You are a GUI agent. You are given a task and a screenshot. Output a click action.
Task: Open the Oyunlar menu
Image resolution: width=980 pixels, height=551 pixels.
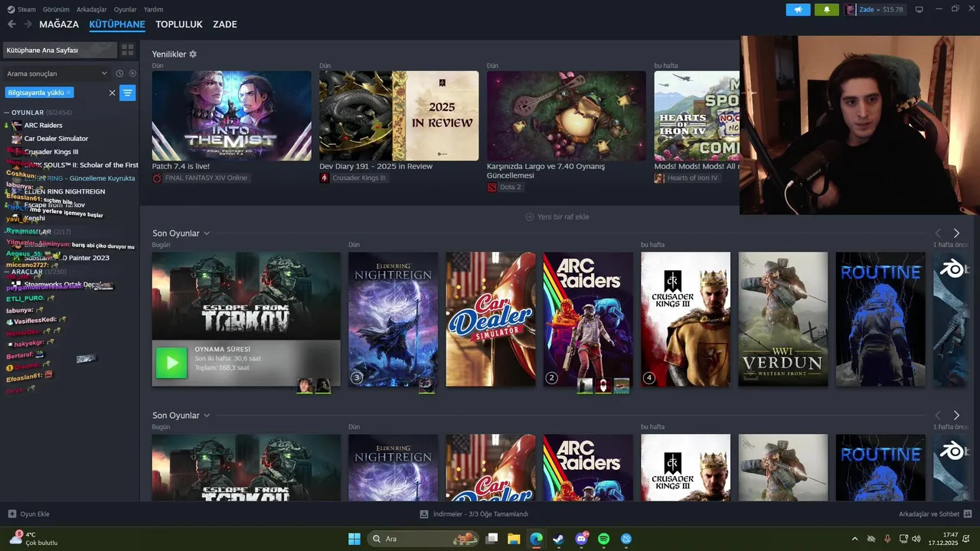pyautogui.click(x=126, y=9)
